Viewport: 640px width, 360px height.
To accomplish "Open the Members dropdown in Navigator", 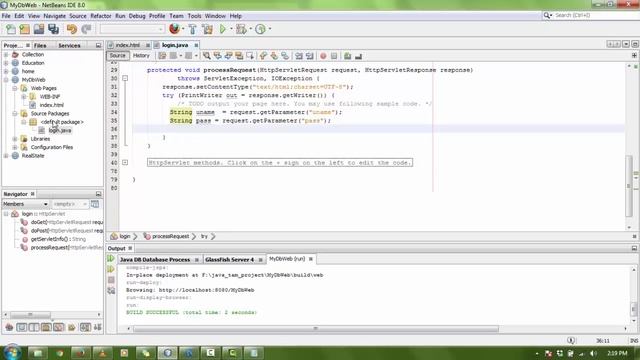I will pyautogui.click(x=25, y=204).
